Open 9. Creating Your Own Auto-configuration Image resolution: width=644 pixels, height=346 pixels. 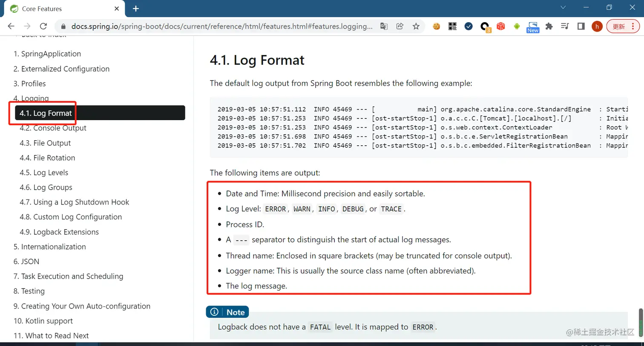(82, 306)
